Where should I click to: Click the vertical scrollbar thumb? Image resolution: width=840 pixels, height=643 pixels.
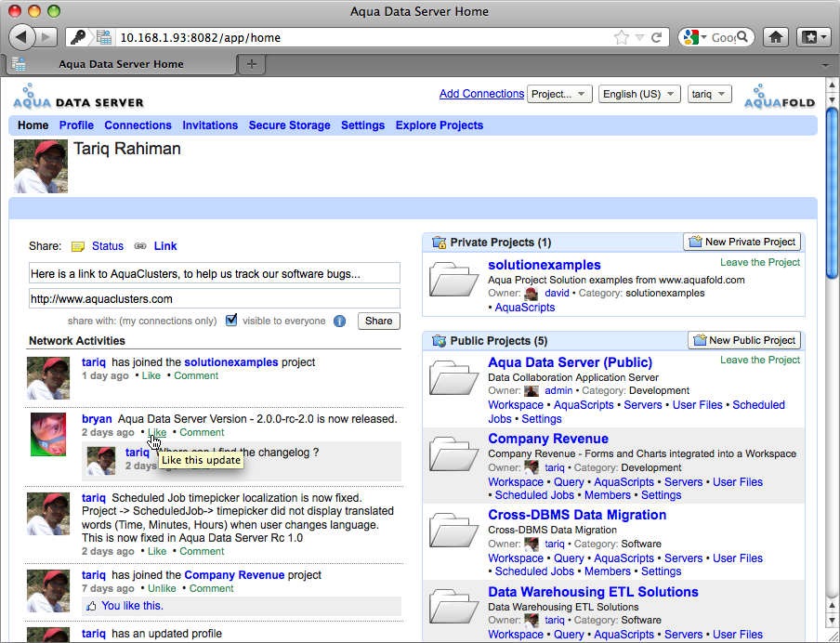832,193
